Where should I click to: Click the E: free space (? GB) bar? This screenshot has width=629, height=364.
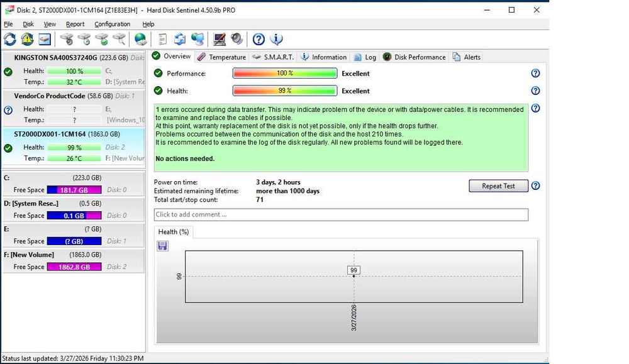click(74, 241)
